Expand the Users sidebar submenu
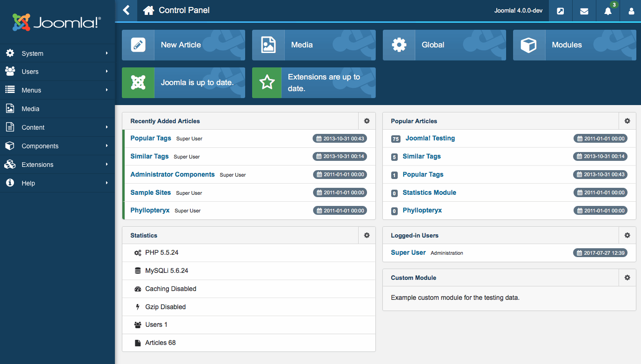 (x=57, y=72)
